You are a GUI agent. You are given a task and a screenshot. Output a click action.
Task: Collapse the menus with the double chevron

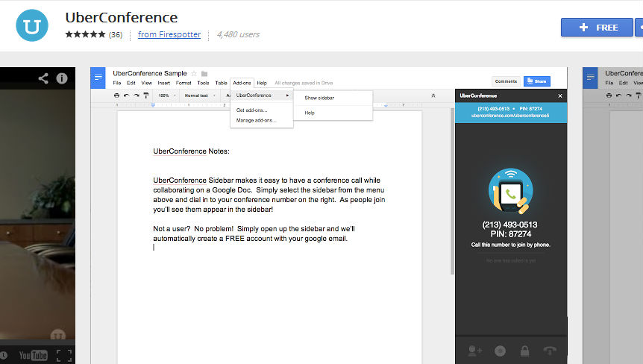[433, 95]
